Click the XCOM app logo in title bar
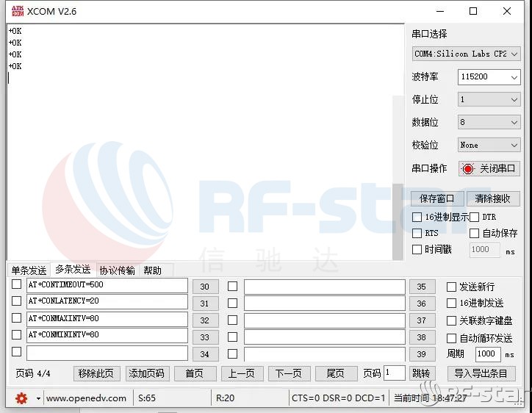 click(x=18, y=11)
